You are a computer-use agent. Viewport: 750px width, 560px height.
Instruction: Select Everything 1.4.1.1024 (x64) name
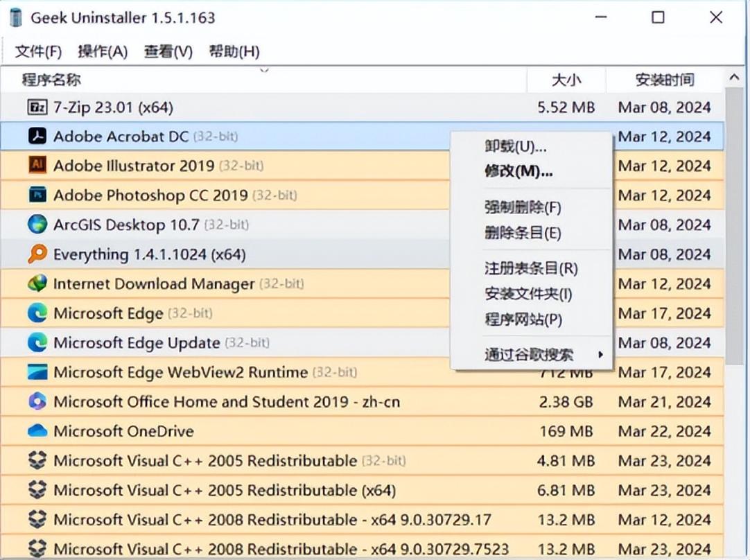pos(150,254)
